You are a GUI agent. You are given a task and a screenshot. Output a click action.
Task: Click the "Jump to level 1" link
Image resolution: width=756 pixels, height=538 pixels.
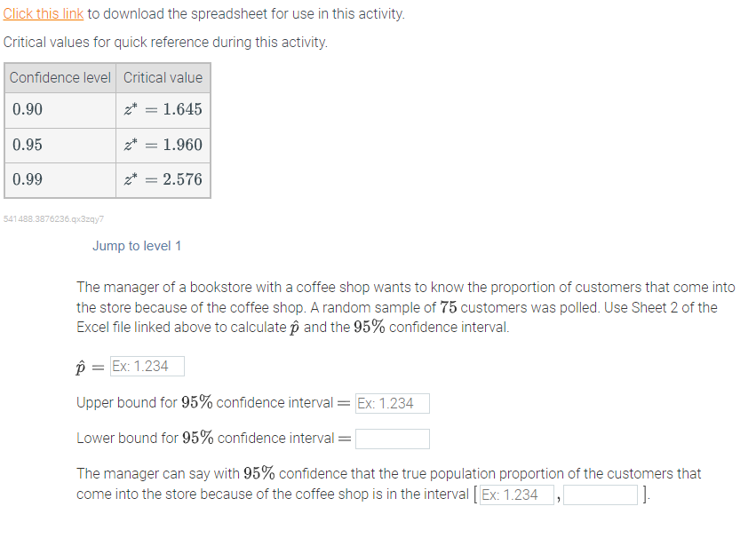point(137,246)
